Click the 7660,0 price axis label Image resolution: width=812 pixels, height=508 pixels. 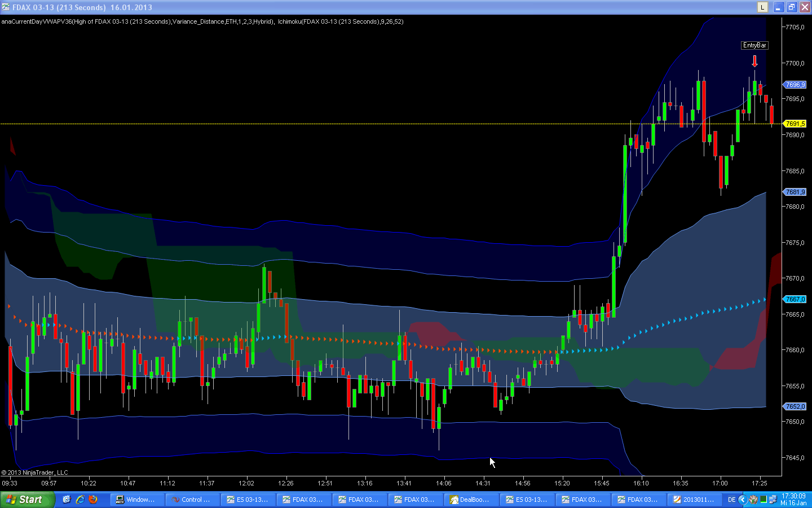795,350
